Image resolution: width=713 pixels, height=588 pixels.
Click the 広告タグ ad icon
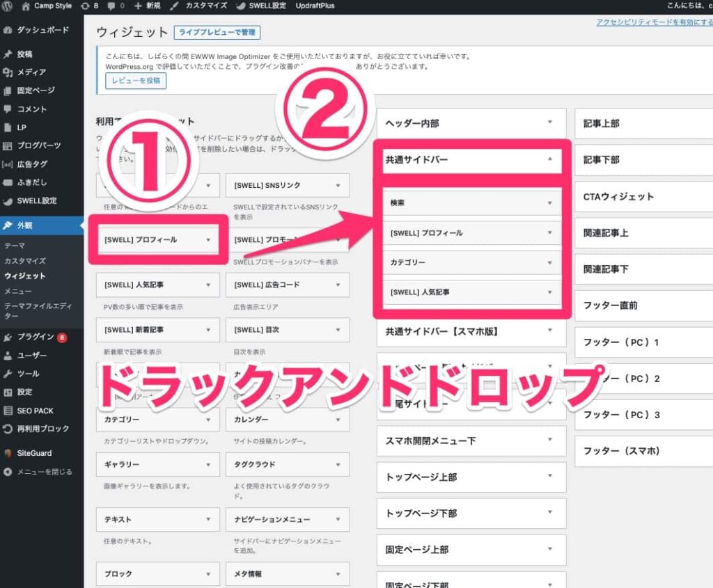click(x=8, y=164)
